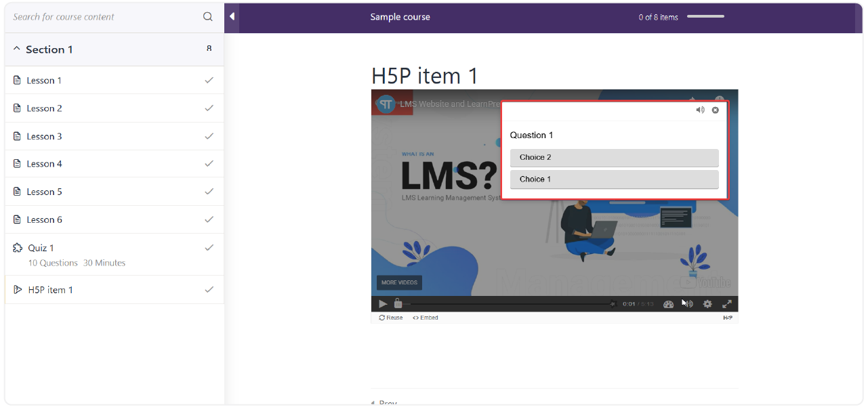Select the Quiz 1 puzzle icon
Screen dimensions: 868x407
click(16, 247)
